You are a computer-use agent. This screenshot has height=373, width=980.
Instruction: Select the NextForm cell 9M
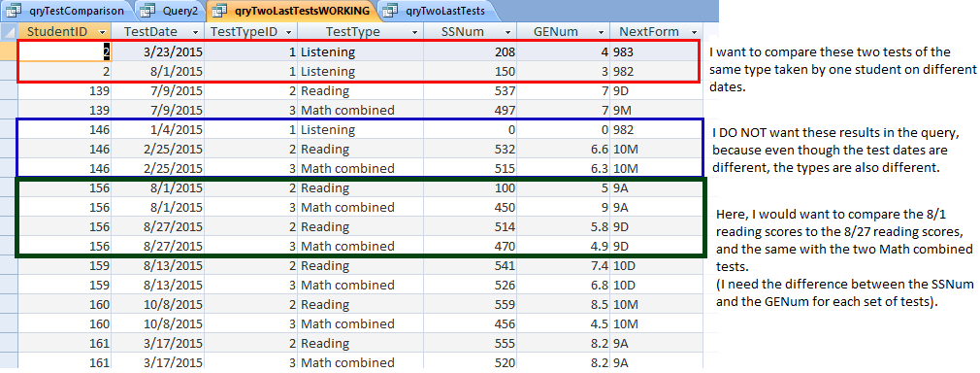click(x=656, y=110)
